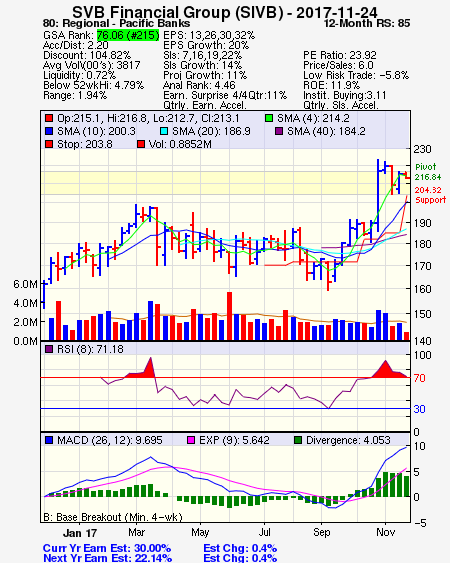Click the Divergence: 4.053 reading
Viewport: 450px width, 563px height.
[x=348, y=440]
